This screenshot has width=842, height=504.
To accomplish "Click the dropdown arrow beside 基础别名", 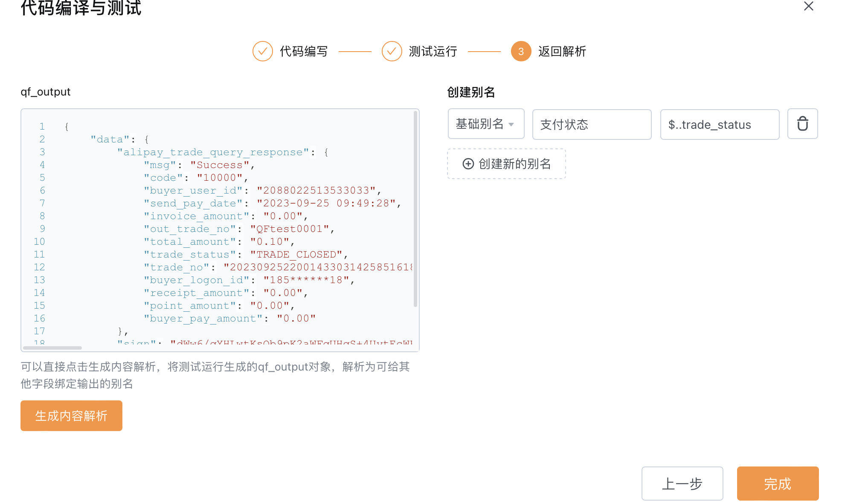I will pos(511,125).
